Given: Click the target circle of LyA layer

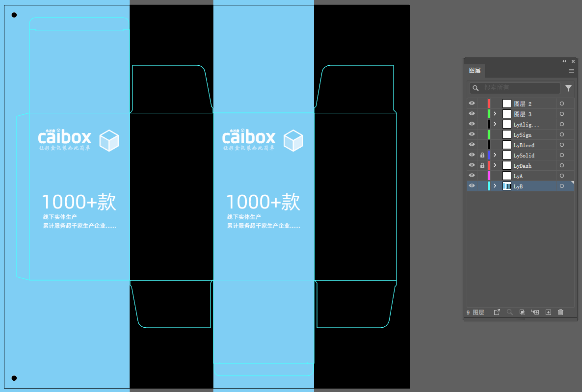Looking at the screenshot, I should point(561,176).
